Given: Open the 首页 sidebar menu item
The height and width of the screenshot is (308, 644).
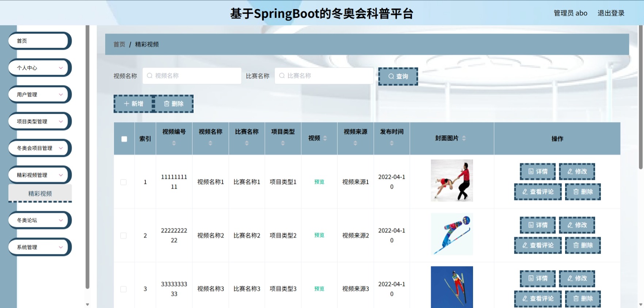Looking at the screenshot, I should (x=40, y=41).
